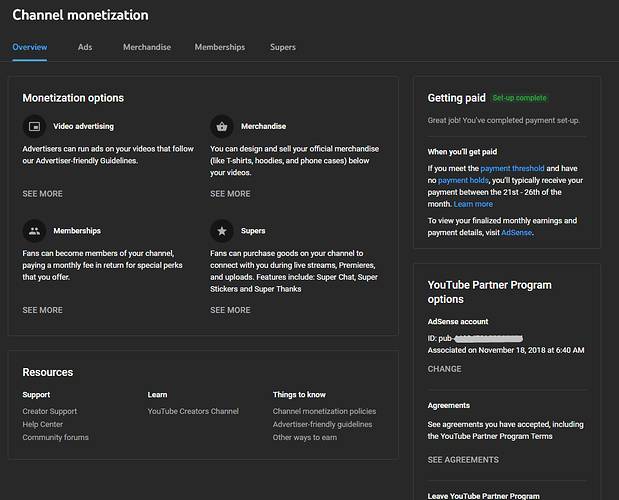This screenshot has height=500, width=619.
Task: Open Advertiser-friendly guidelines link
Action: [x=322, y=424]
